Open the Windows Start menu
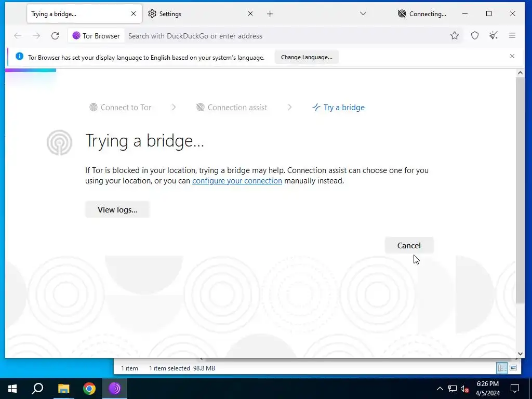 point(12,389)
